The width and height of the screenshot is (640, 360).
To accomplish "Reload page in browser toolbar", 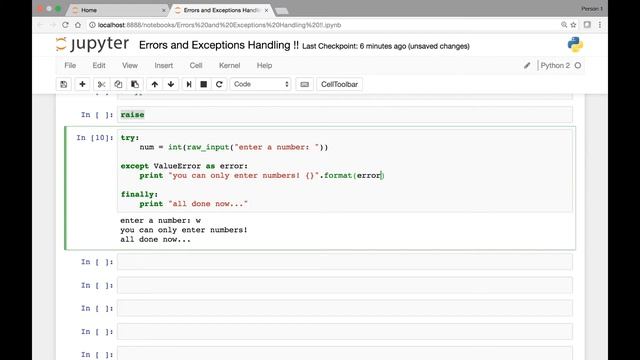I will [65, 25].
